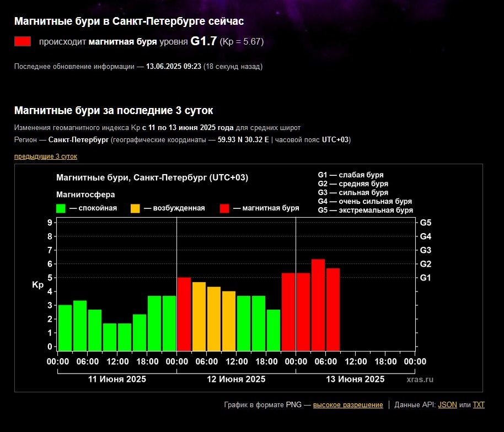Viewport: 504px width, 432px height.
Task: Click the update timestamp "13.06.2025 09:23"
Action: point(174,67)
